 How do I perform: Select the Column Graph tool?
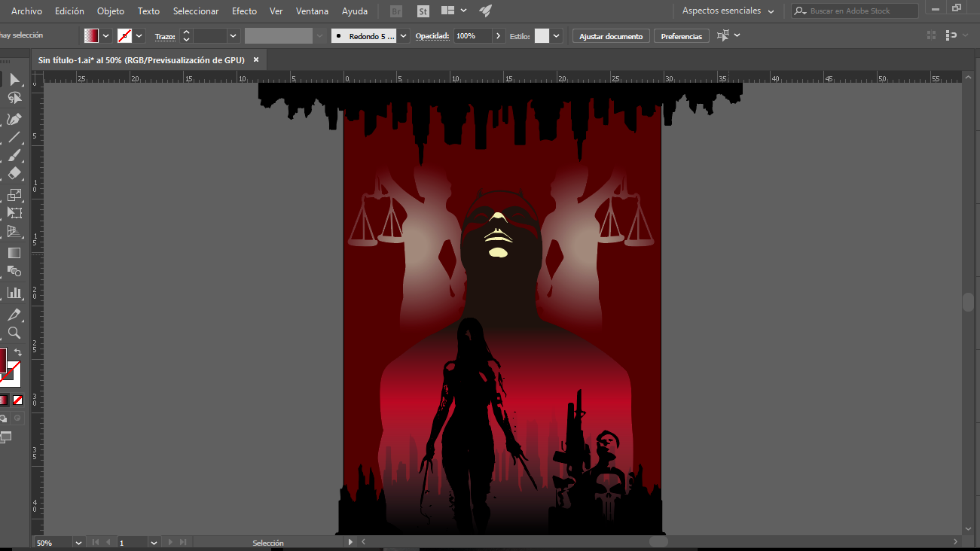[14, 292]
